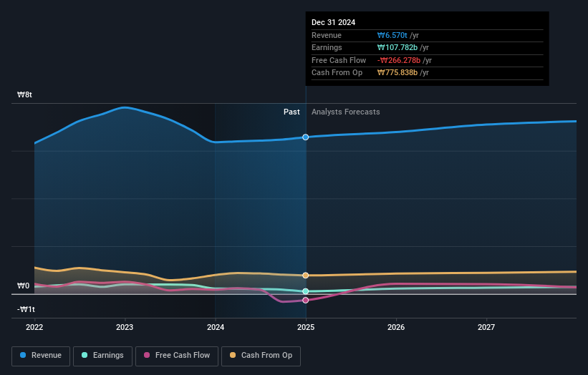Select the 2023 x-axis label
This screenshot has height=375, width=588.
click(x=125, y=327)
